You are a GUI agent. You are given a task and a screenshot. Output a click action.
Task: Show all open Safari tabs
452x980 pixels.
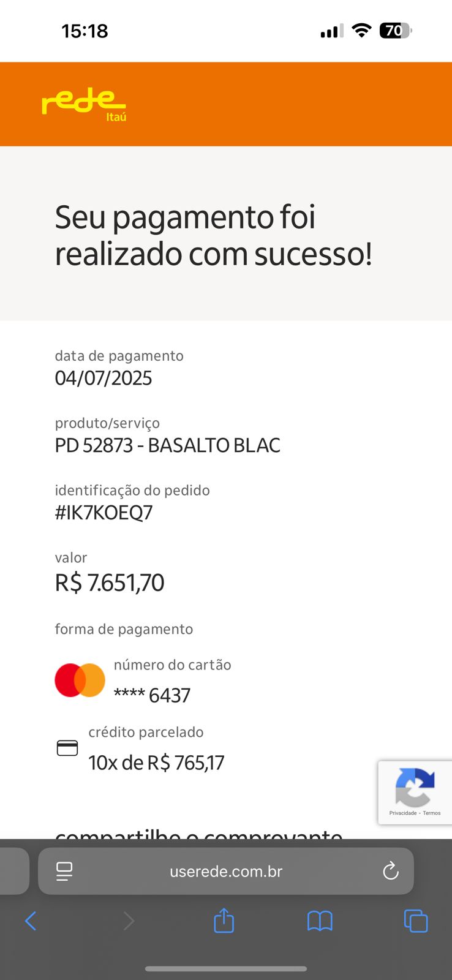(x=416, y=921)
